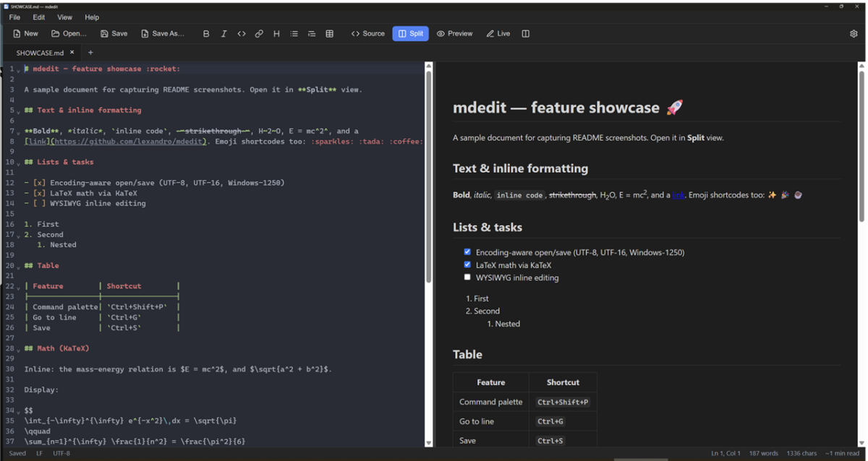Apply italic formatting from the toolbar
Screen dimensions: 868x461
[x=224, y=34]
